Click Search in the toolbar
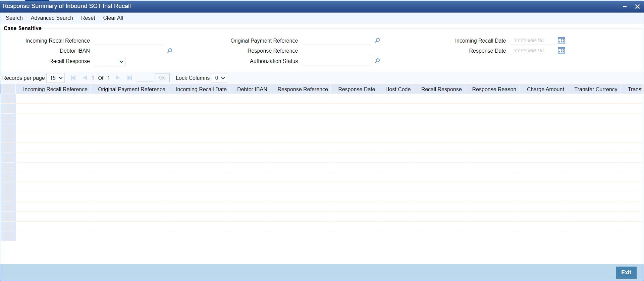Screen dimensions: 644x281 [x=14, y=18]
